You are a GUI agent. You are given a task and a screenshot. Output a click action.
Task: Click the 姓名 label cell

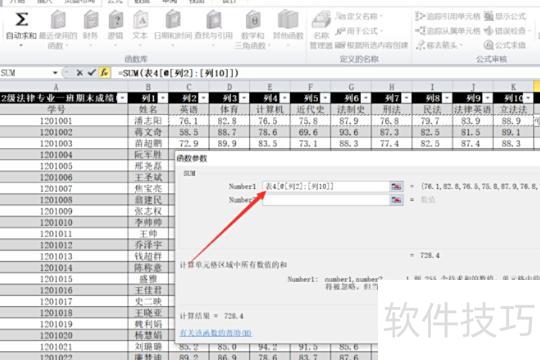[x=148, y=110]
